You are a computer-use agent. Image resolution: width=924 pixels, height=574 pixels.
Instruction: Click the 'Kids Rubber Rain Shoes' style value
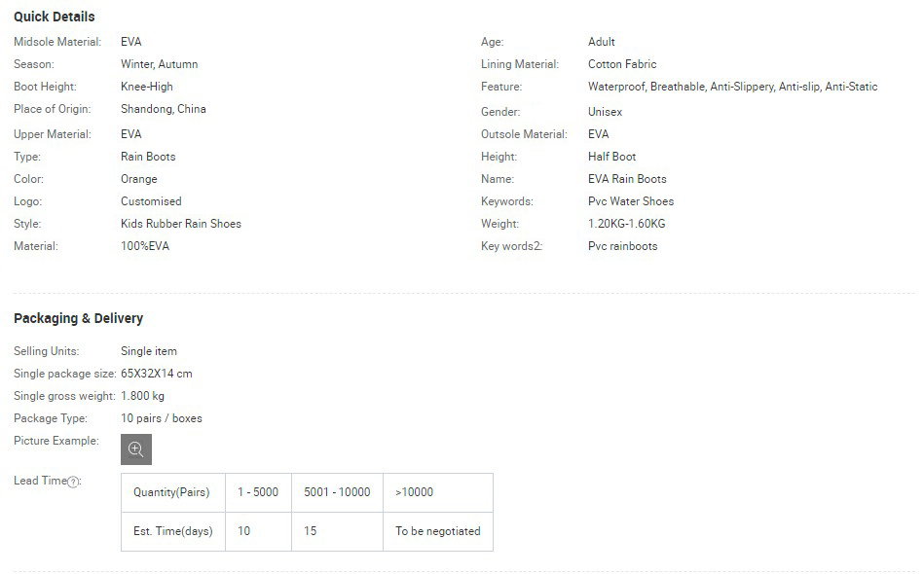tap(181, 224)
